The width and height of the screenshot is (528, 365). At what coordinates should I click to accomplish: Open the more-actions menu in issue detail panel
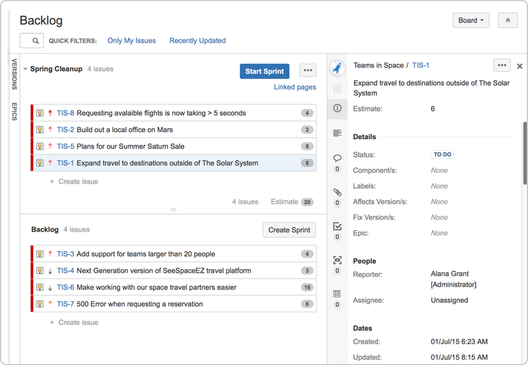click(502, 65)
